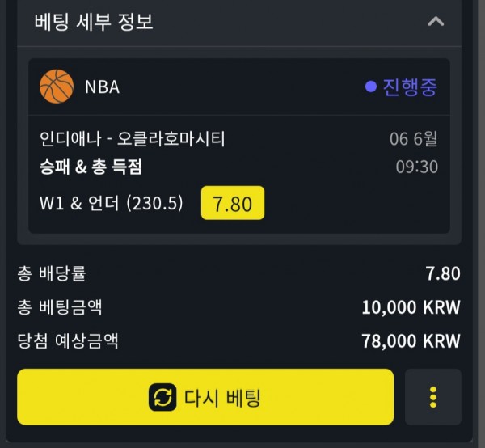Click the 다시 베팅 button
Image resolution: width=485 pixels, height=448 pixels.
205,397
